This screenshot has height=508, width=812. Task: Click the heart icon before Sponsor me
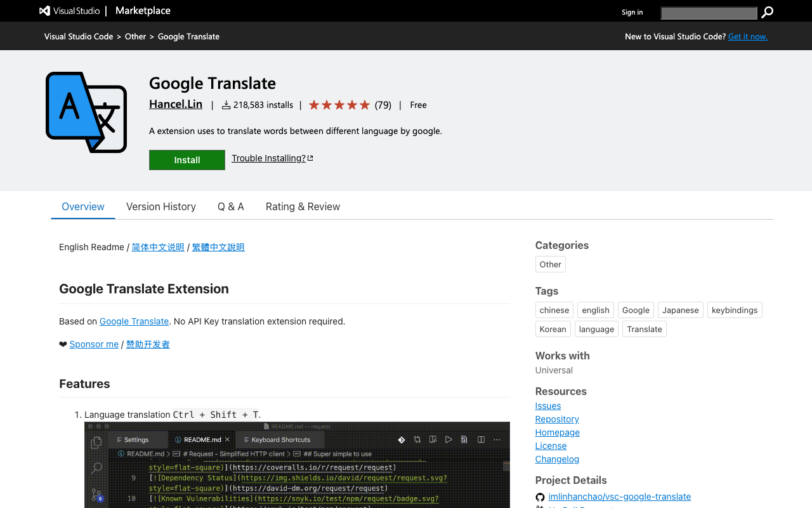(x=63, y=344)
